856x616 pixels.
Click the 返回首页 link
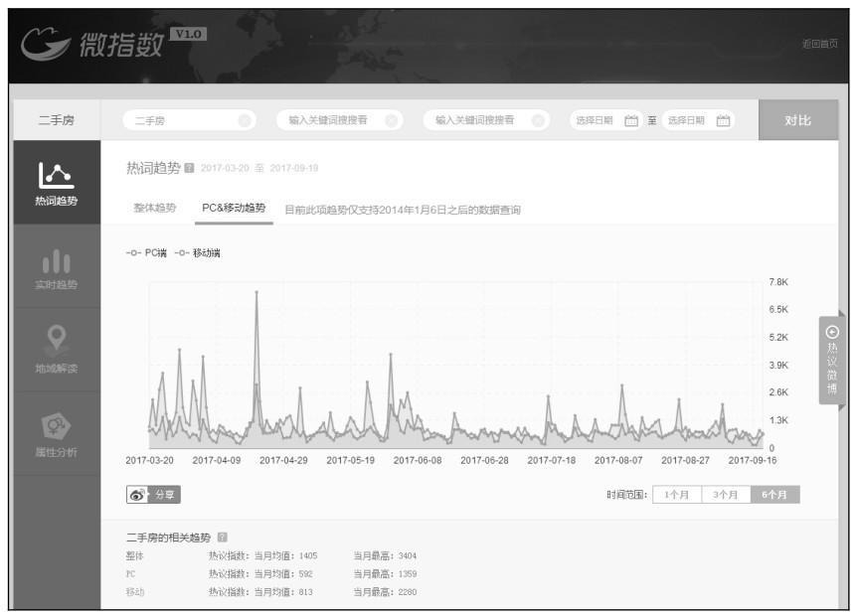(x=820, y=44)
